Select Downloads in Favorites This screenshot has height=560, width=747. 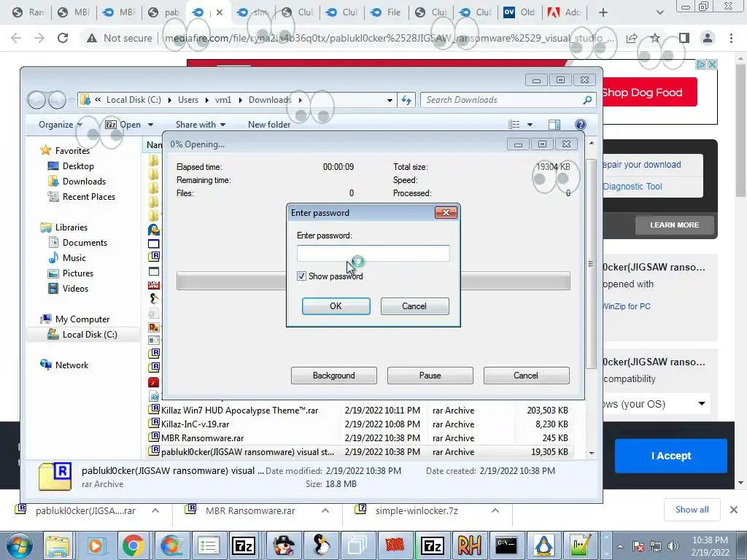point(84,182)
